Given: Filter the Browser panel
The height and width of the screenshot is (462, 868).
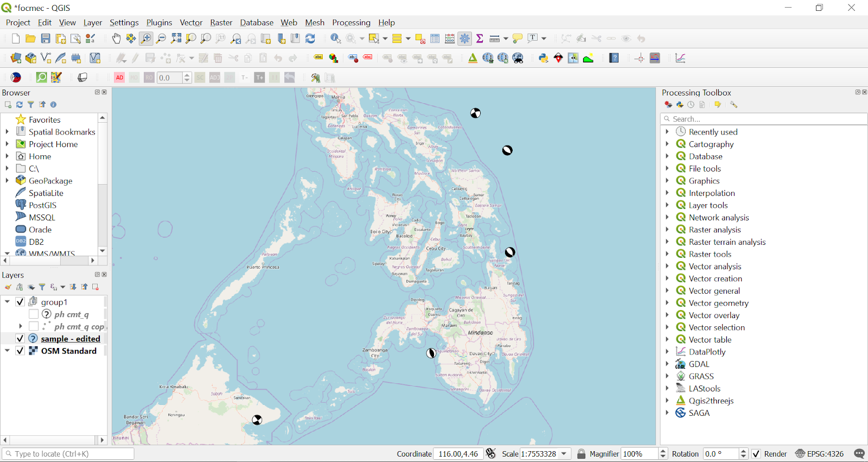Looking at the screenshot, I should pyautogui.click(x=31, y=105).
